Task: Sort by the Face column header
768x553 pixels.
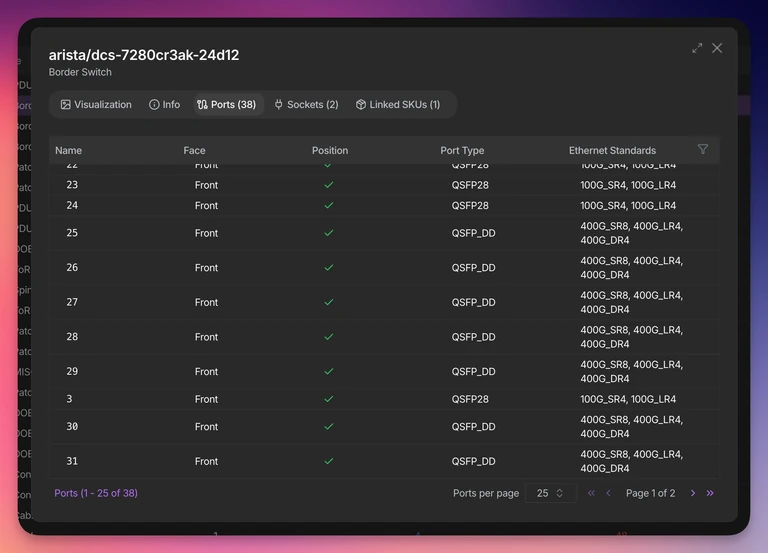Action: tap(194, 150)
